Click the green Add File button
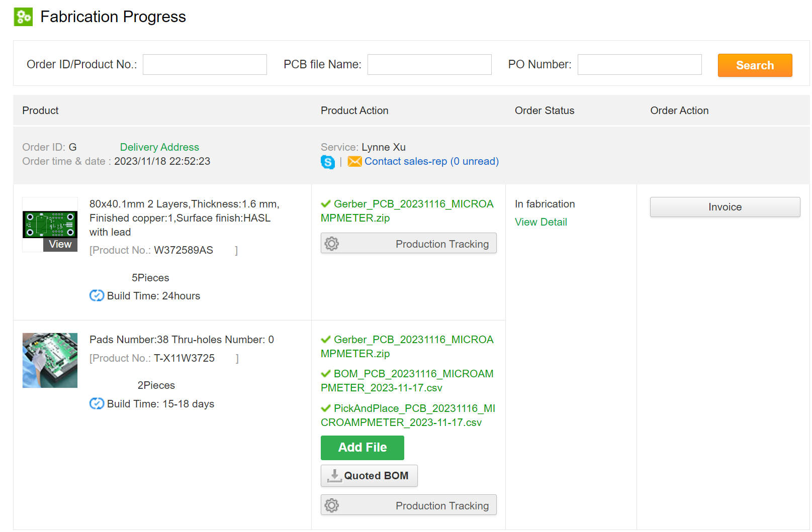The width and height of the screenshot is (812, 532). [x=362, y=448]
